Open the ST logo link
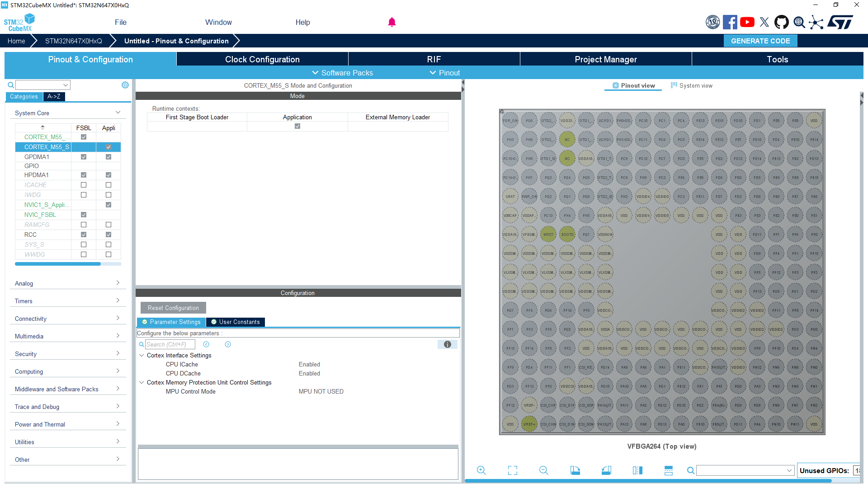The height and width of the screenshot is (488, 868). (x=840, y=22)
